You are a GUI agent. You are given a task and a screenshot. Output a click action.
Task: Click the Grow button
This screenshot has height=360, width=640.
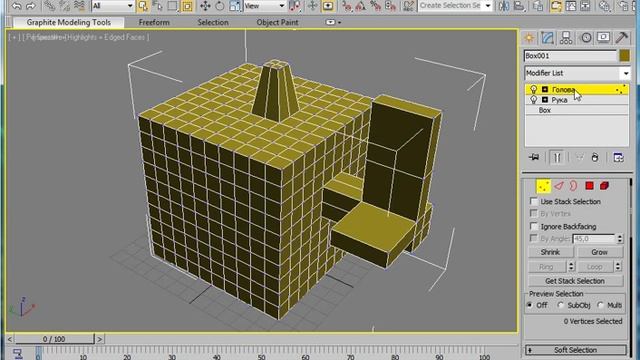pos(600,252)
